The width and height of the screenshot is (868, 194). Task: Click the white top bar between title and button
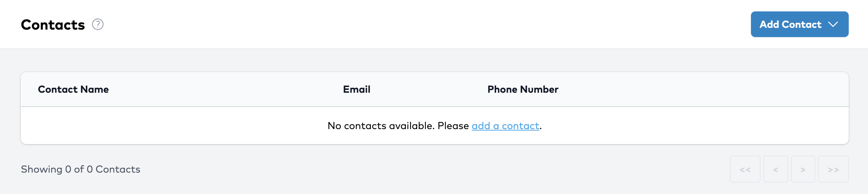pos(428,24)
